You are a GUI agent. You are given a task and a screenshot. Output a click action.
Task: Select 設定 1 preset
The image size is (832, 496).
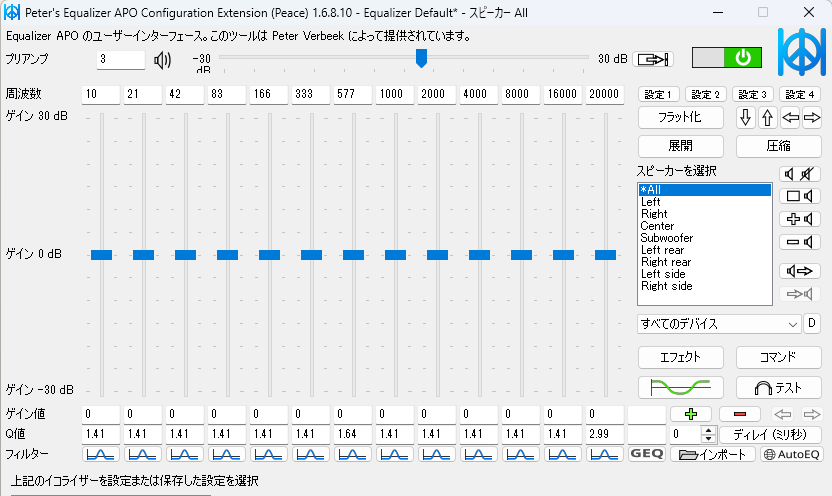[x=658, y=94]
